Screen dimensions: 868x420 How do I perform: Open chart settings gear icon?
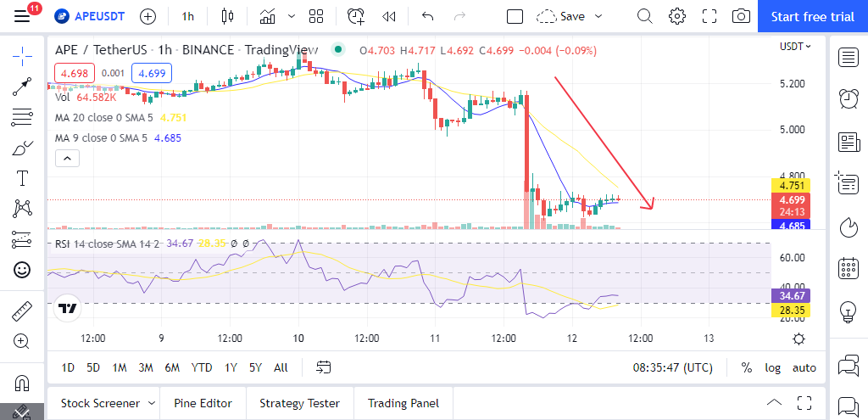click(x=676, y=16)
